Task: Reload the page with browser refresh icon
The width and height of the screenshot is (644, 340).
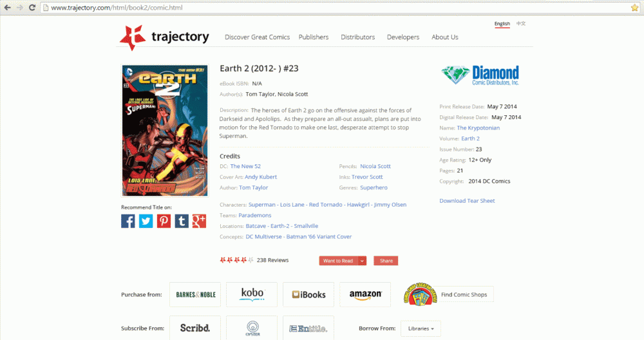Action: coord(32,7)
